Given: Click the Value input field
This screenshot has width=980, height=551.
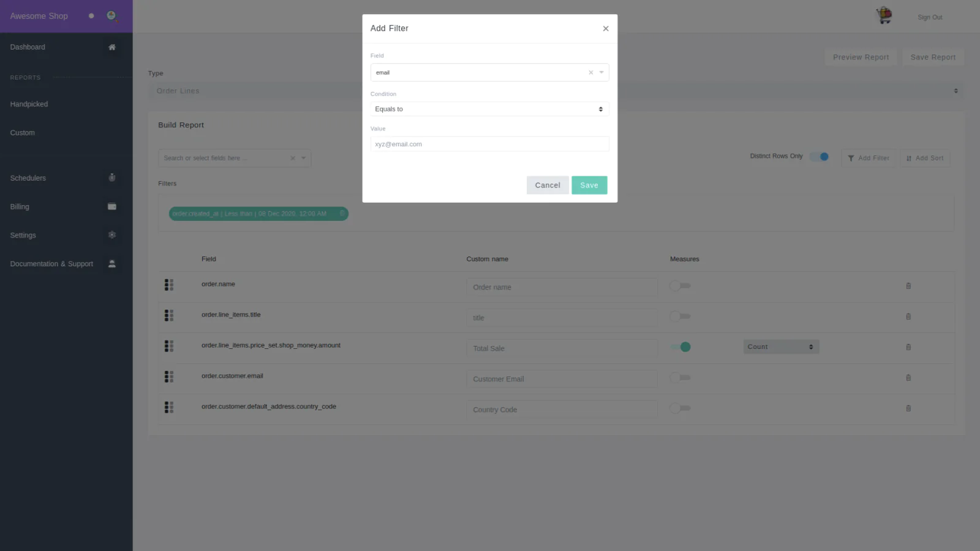Looking at the screenshot, I should click(x=489, y=144).
